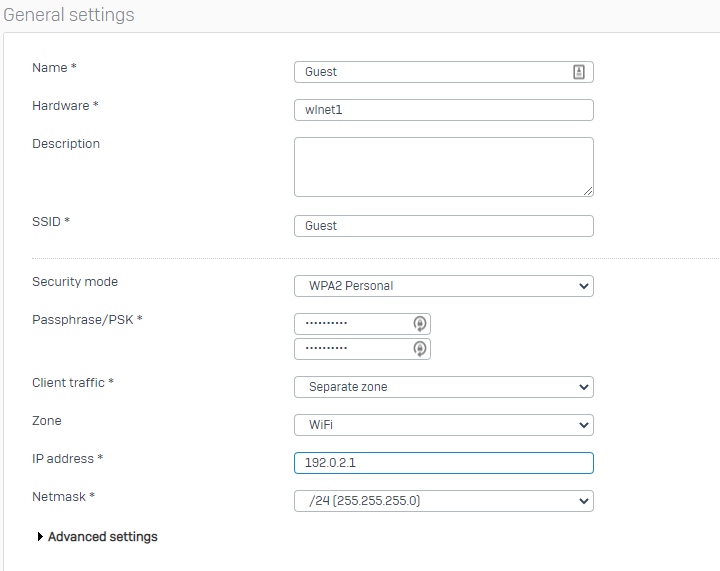Click the Security mode label
Screen dimensions: 720x571
[75, 282]
